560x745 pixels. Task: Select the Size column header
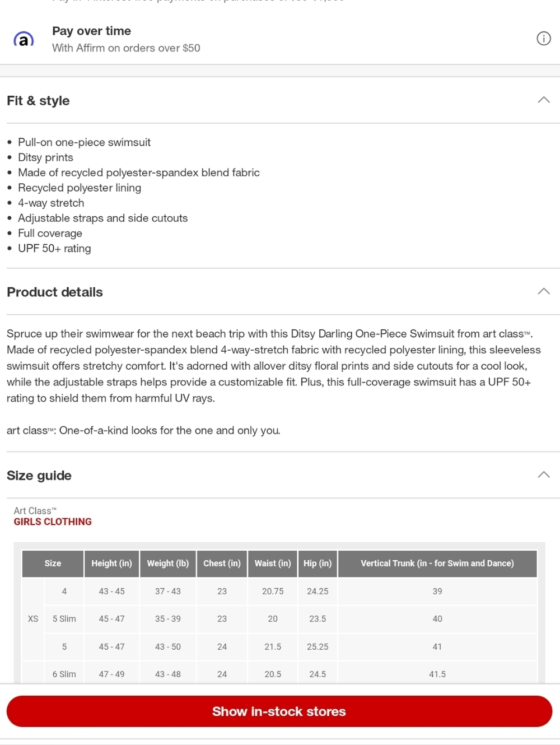53,564
